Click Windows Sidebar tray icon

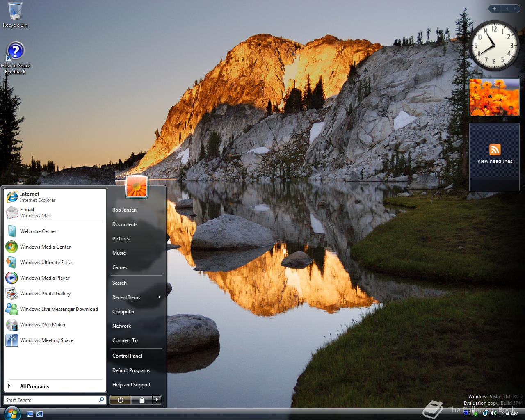[467, 413]
